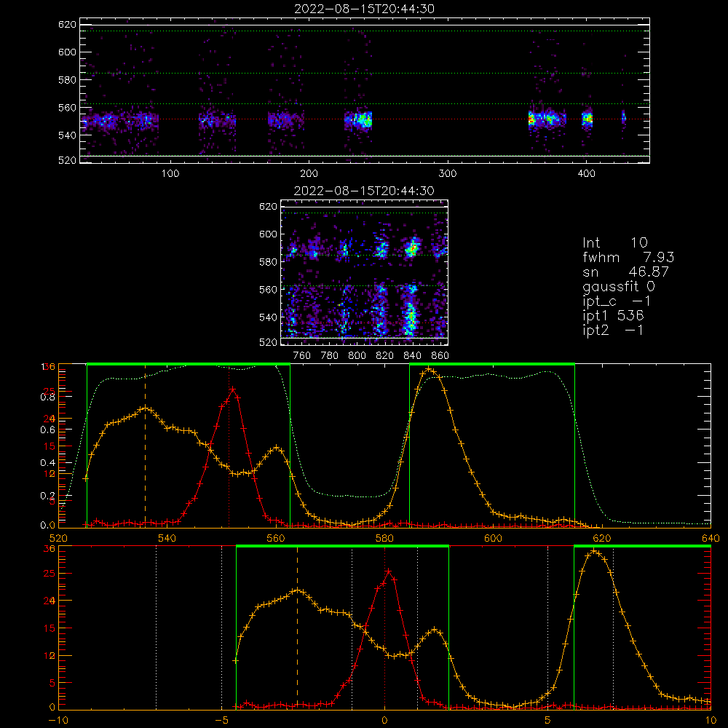Click the red curve peak in the 520–640 profile plot
The height and width of the screenshot is (728, 728).
click(x=233, y=389)
